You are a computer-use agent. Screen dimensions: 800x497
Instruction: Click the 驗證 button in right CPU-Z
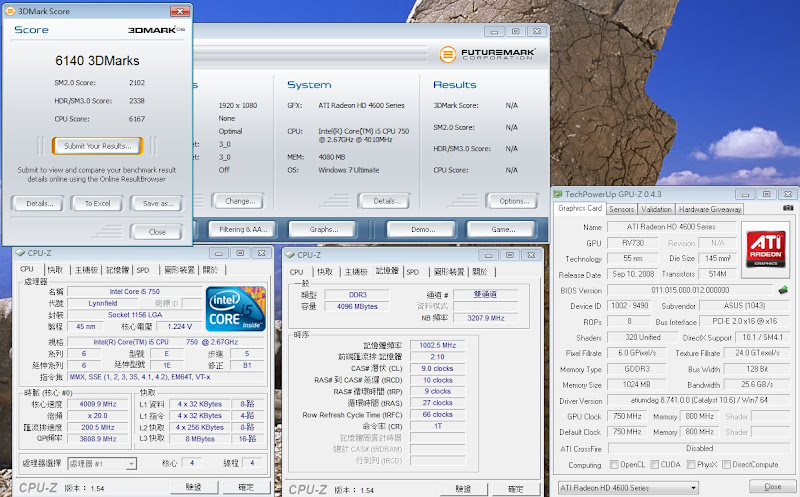[463, 489]
